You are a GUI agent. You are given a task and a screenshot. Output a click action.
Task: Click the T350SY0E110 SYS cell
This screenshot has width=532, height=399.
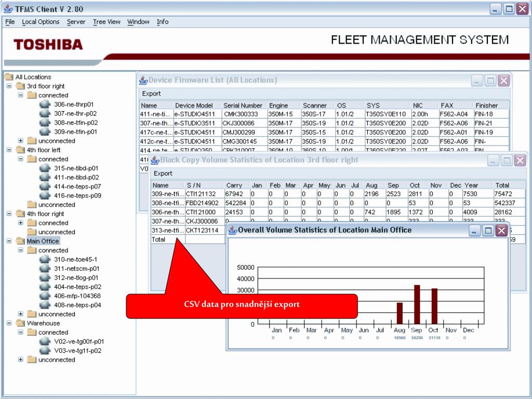[387, 114]
